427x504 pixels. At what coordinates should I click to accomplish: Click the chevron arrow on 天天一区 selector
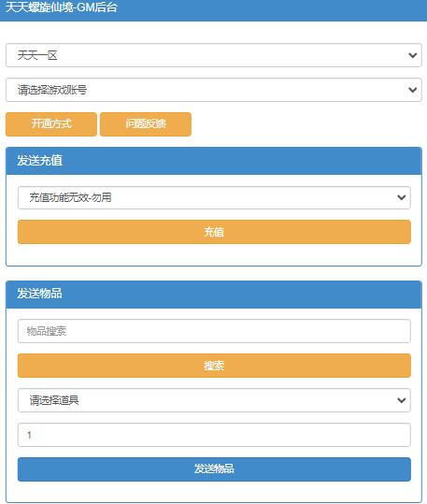pyautogui.click(x=413, y=55)
